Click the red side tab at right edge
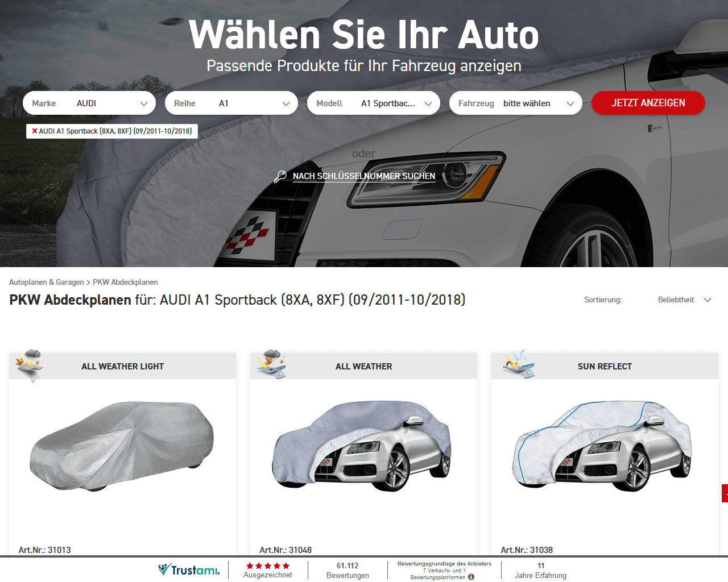This screenshot has width=728, height=582. [x=725, y=493]
